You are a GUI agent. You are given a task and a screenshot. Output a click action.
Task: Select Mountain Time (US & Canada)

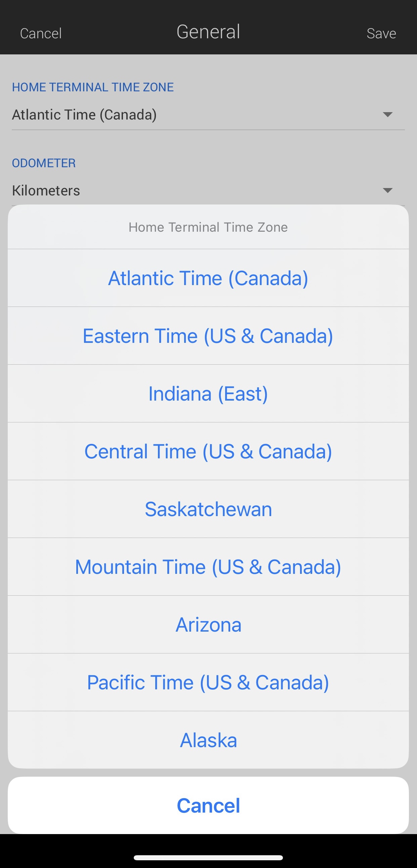point(208,567)
